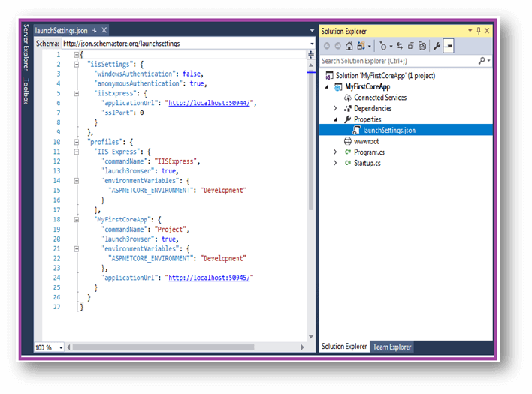532x394 pixels.
Task: Open the Server Explorer side tab
Action: [x=26, y=47]
